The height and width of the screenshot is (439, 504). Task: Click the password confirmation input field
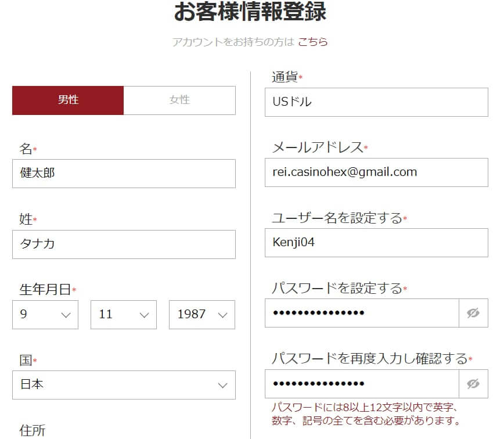[362, 384]
